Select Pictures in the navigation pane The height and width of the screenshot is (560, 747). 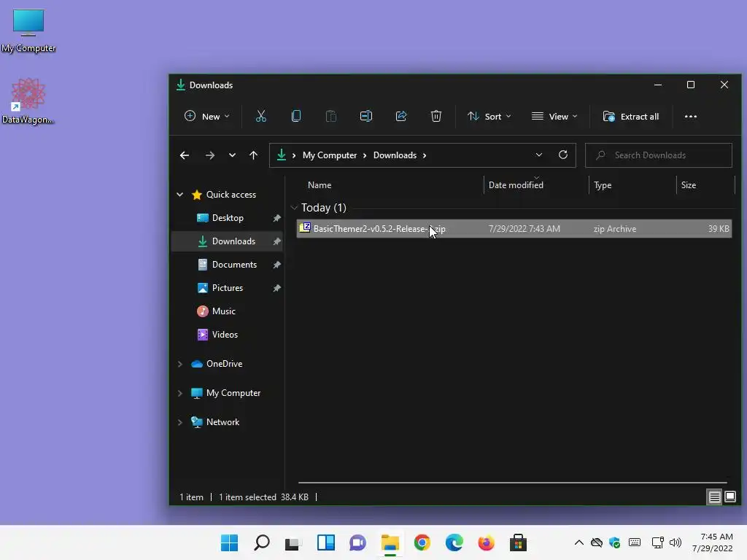(228, 288)
